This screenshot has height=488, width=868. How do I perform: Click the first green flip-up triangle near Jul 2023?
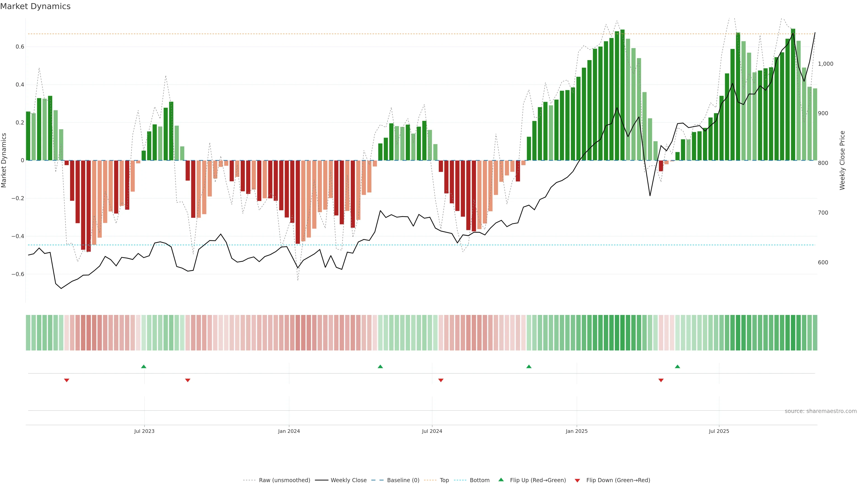coord(144,366)
